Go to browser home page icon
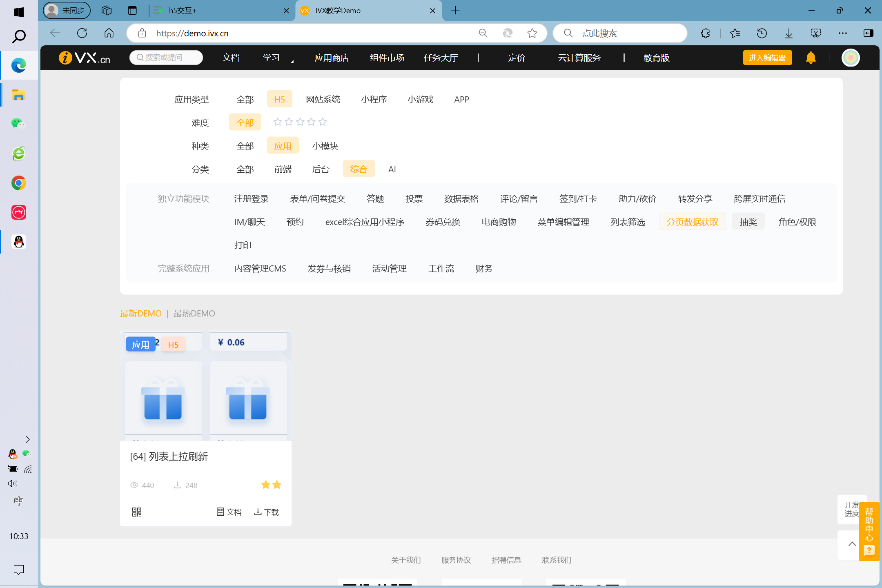882x588 pixels. tap(109, 33)
